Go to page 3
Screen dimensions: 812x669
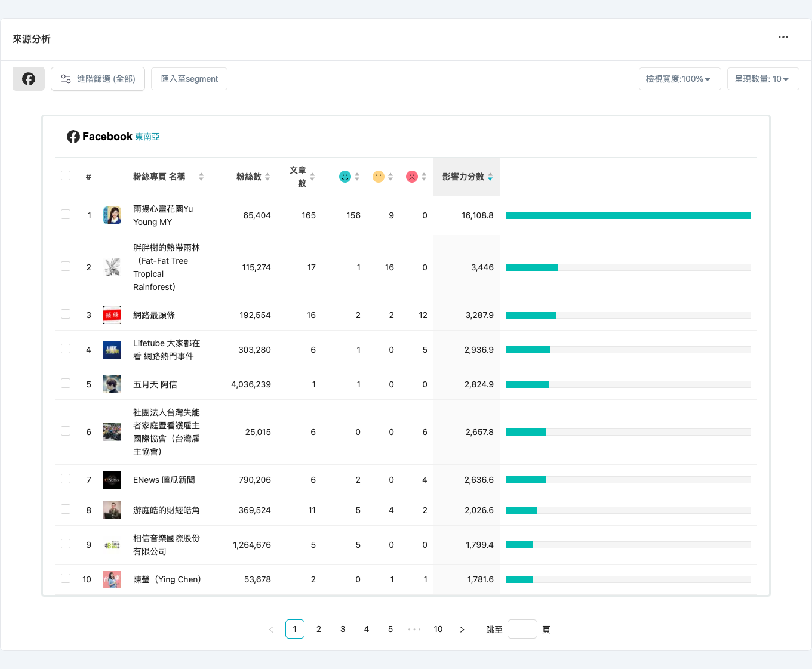click(343, 629)
